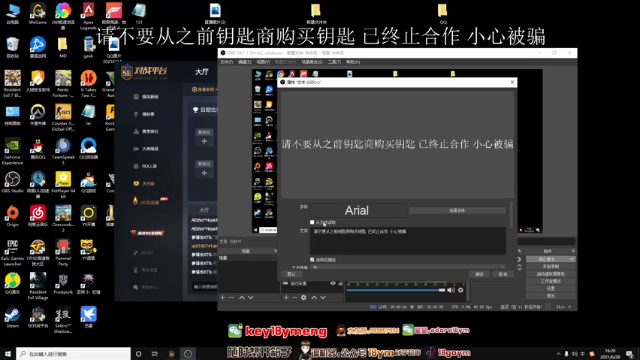Open the Recycle Bin on the desktop
This screenshot has width=640, height=360.
point(13,47)
